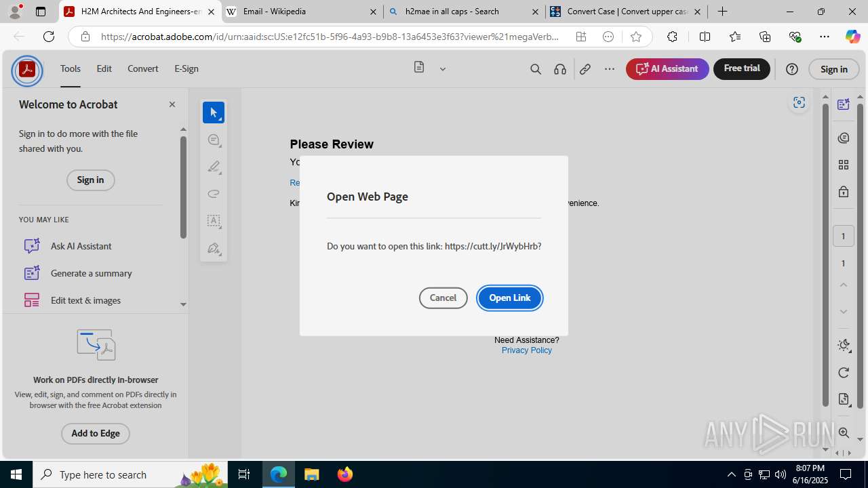Refresh the browser page
This screenshot has width=868, height=488.
[49, 37]
